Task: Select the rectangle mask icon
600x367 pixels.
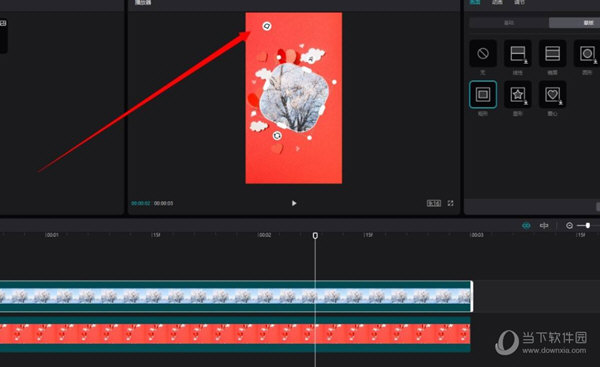Action: 483,94
